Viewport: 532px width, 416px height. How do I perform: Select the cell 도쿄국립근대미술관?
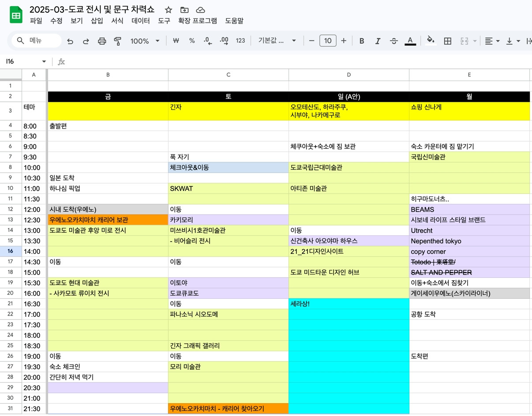(349, 167)
